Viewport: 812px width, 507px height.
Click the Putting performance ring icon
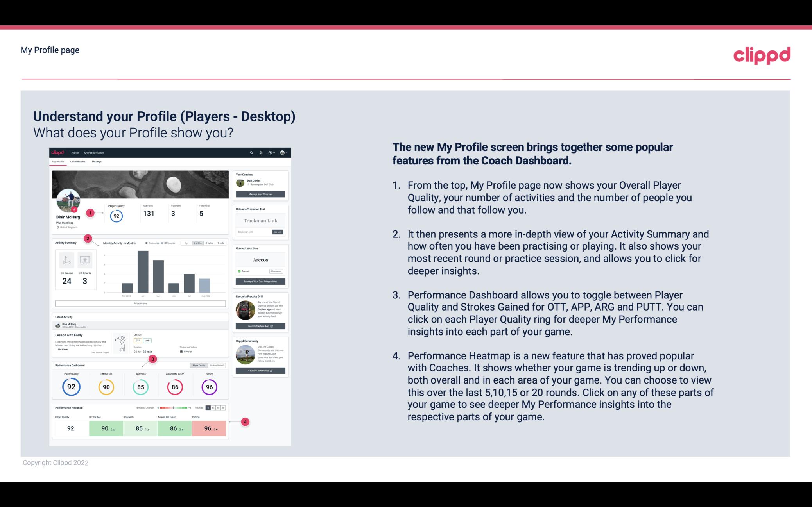[209, 386]
